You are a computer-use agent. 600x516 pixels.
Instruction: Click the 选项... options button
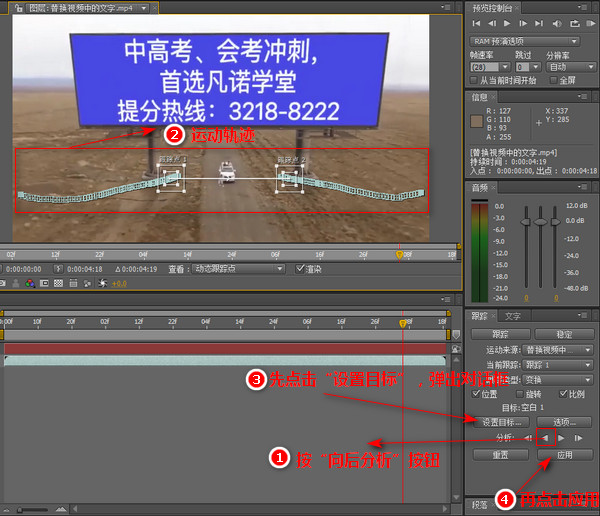(564, 422)
